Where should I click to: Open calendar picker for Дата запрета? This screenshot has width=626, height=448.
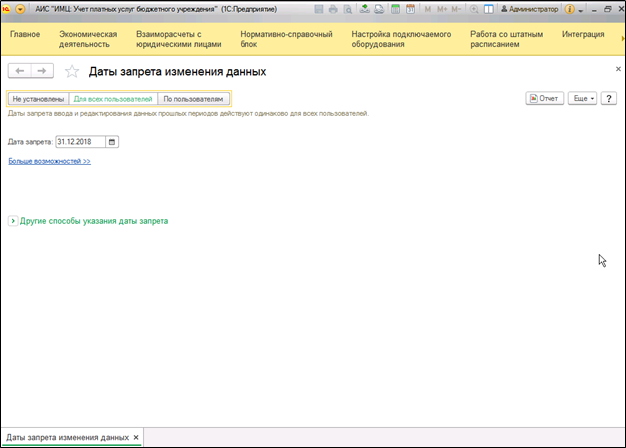(x=112, y=142)
